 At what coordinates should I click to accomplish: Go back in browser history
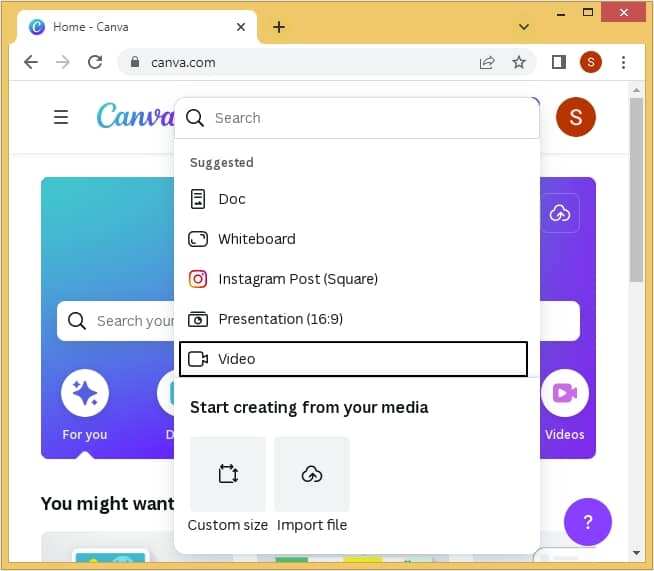click(x=31, y=62)
